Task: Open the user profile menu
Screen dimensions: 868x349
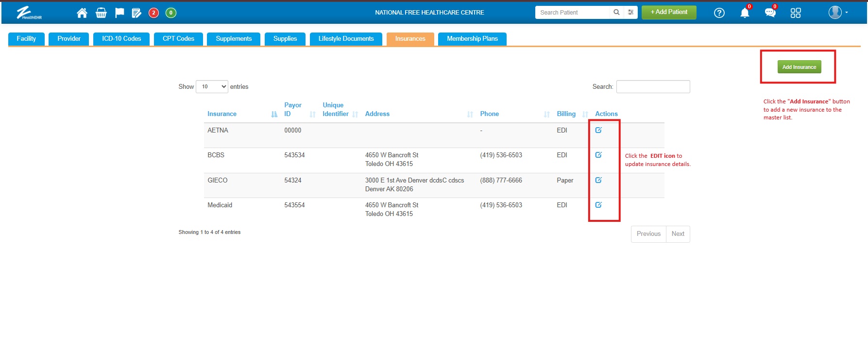Action: [838, 13]
